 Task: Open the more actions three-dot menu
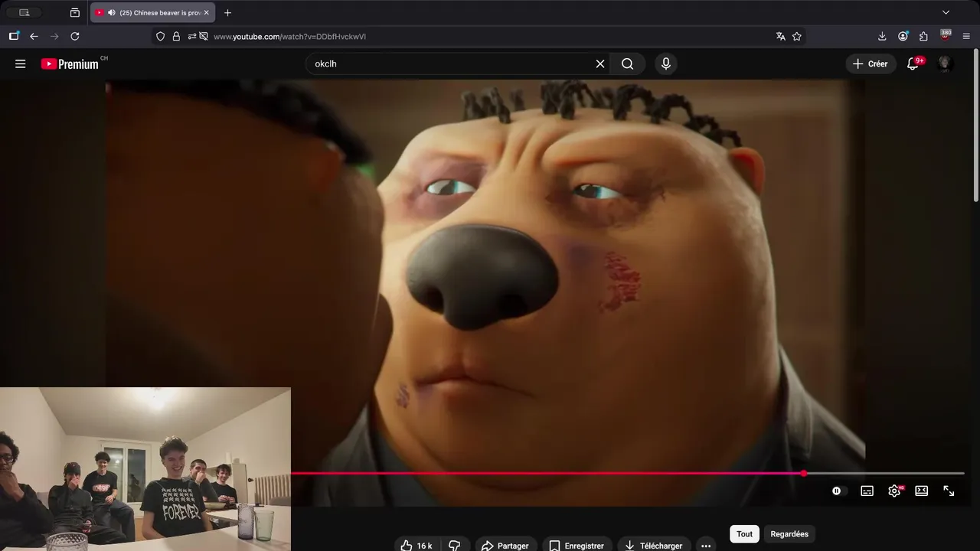pos(706,546)
